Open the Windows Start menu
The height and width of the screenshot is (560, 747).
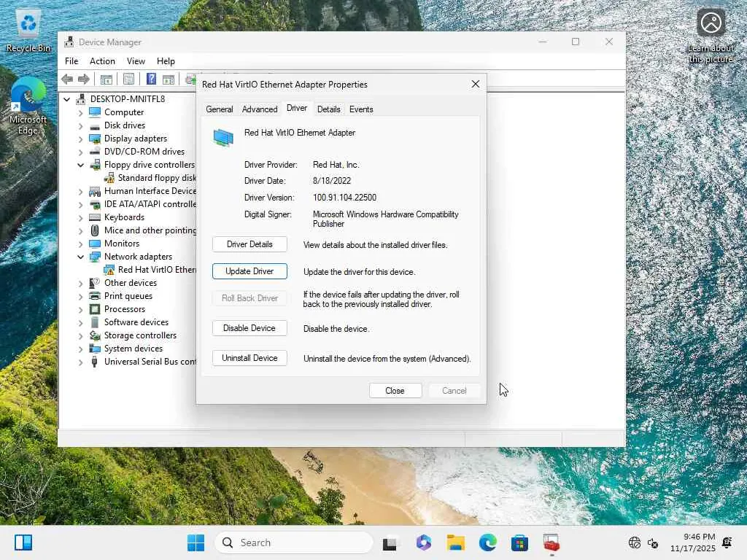point(196,542)
